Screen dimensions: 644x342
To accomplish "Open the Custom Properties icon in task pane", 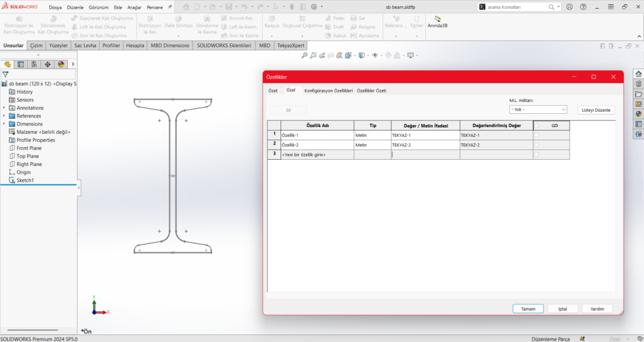I will click(638, 124).
